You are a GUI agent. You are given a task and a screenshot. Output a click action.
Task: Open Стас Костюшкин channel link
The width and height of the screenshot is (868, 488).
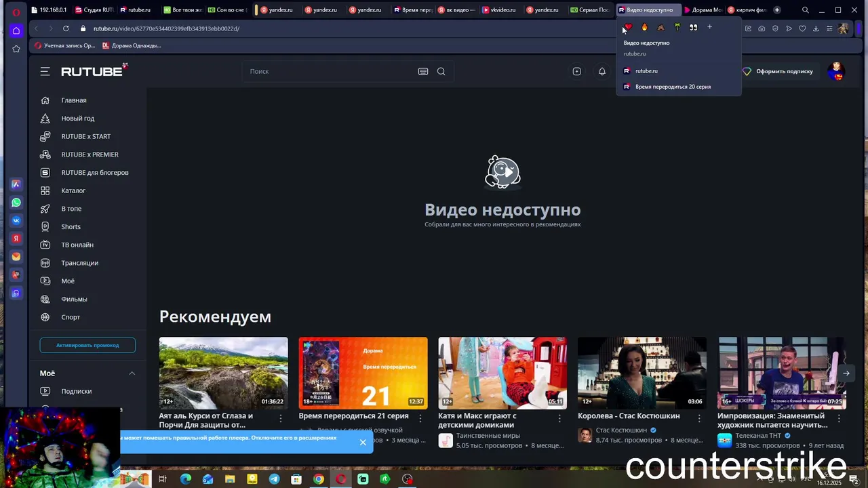(621, 430)
